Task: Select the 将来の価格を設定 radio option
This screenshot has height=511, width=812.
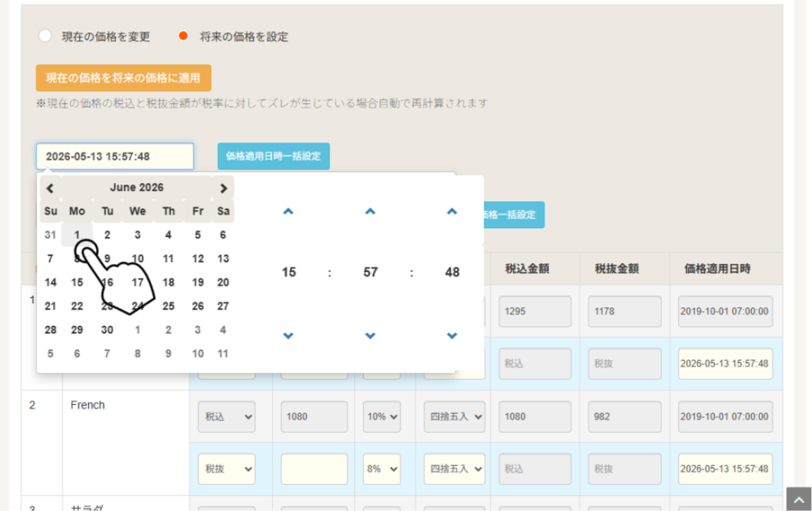Action: (183, 36)
